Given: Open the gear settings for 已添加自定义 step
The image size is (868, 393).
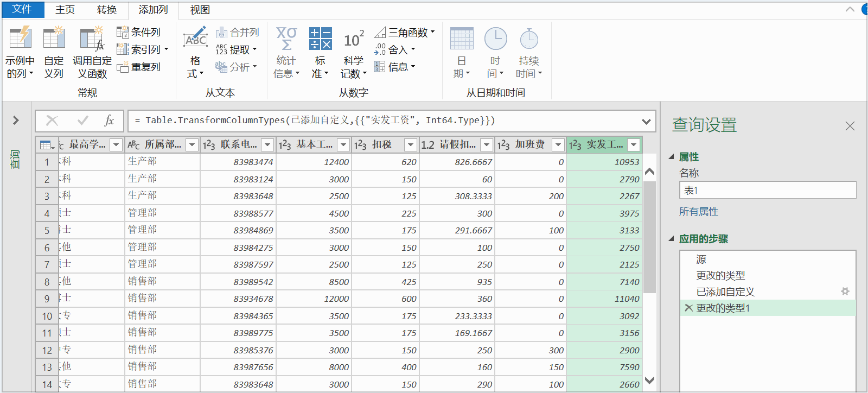Looking at the screenshot, I should pos(845,291).
